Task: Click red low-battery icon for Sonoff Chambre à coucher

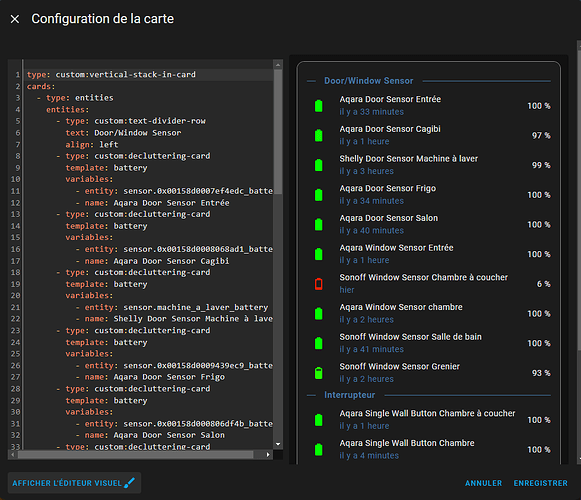Action: coord(319,284)
